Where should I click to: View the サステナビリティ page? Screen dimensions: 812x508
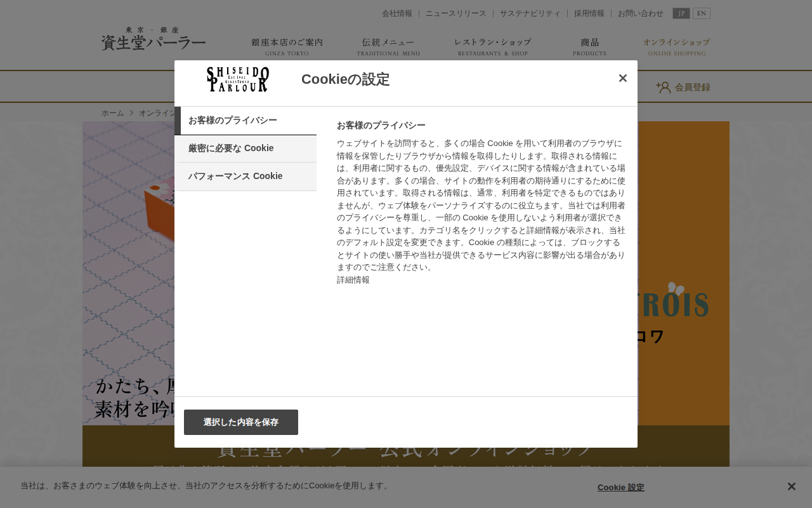pyautogui.click(x=530, y=13)
